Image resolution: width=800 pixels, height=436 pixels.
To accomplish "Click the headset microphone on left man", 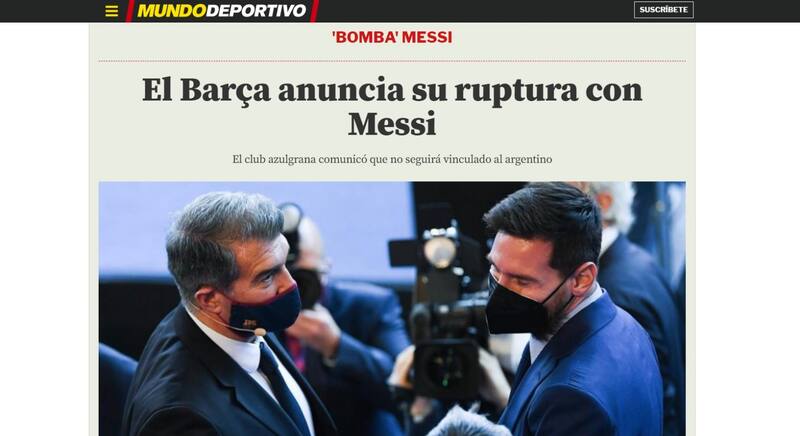I will point(260,332).
